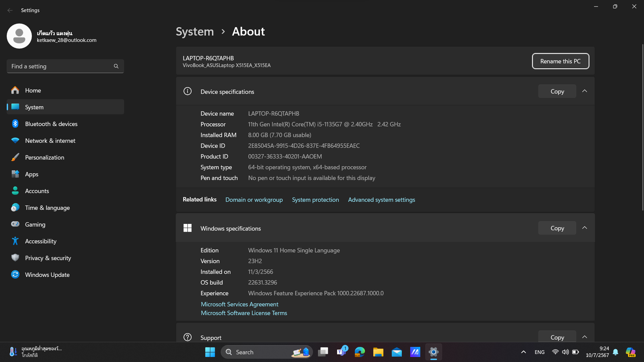This screenshot has height=362, width=644.
Task: Click the Home icon in the sidebar
Action: 15,90
